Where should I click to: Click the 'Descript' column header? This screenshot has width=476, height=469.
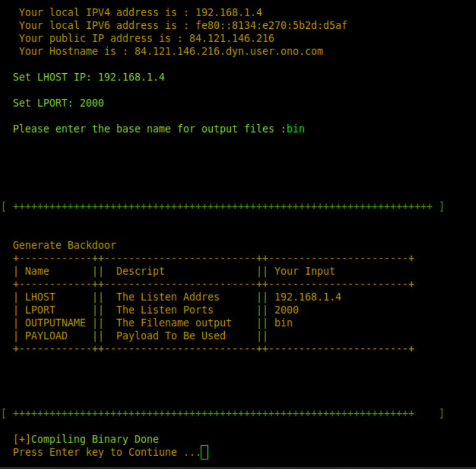coord(140,271)
